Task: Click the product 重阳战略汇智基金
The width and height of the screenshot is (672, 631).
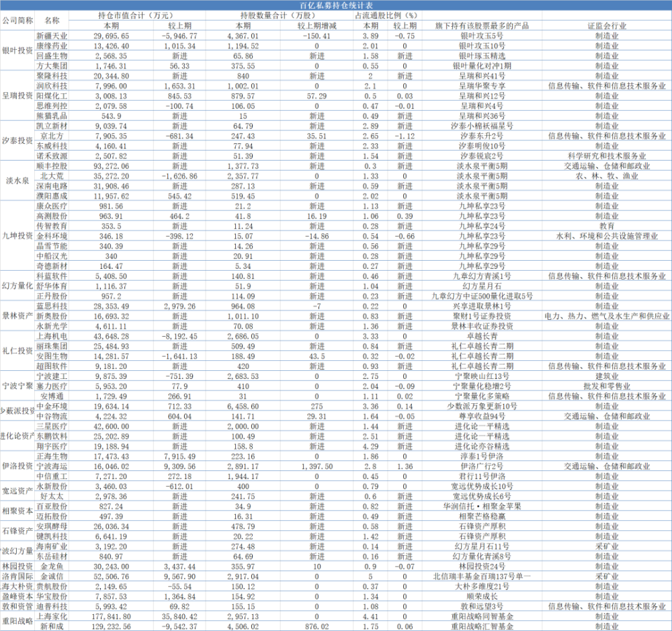Action: pos(482,627)
